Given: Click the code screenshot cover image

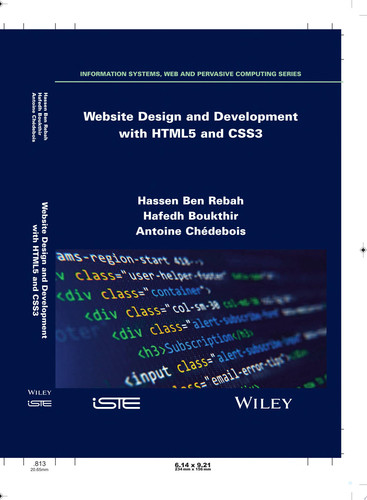Looking at the screenshot, I should pos(191,319).
